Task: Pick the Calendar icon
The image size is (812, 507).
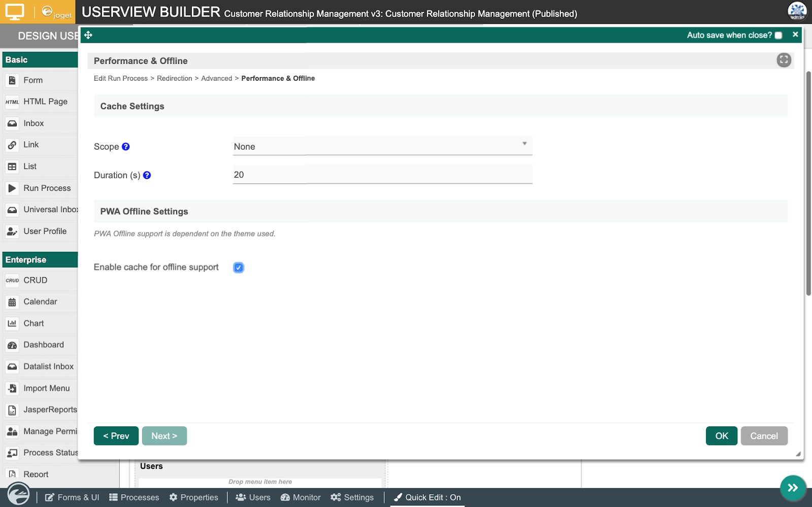Action: click(x=12, y=301)
